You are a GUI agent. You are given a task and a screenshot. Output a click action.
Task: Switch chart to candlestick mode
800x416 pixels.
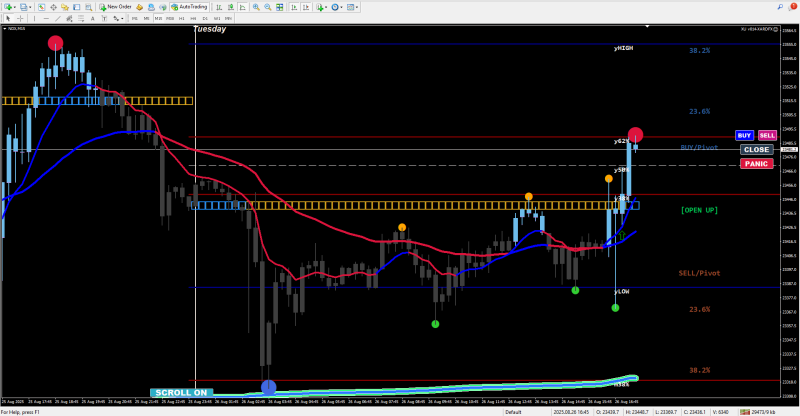(x=231, y=7)
